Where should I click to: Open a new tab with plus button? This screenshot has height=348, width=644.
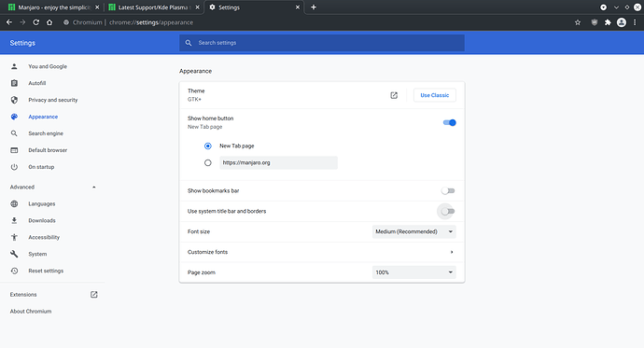(x=314, y=7)
